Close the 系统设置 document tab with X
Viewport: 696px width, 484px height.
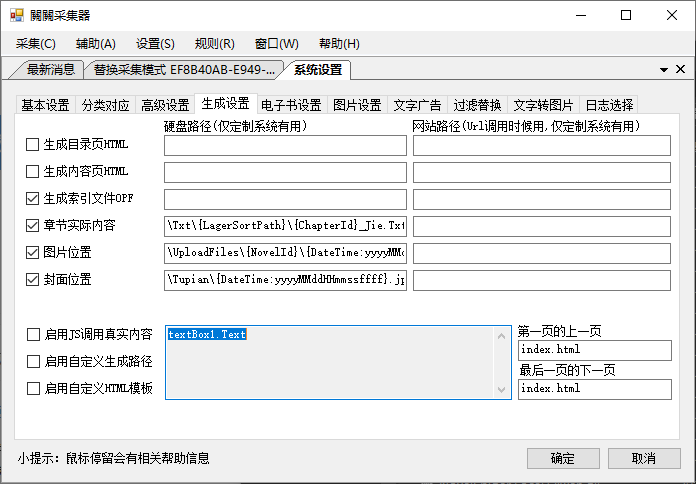pos(680,69)
